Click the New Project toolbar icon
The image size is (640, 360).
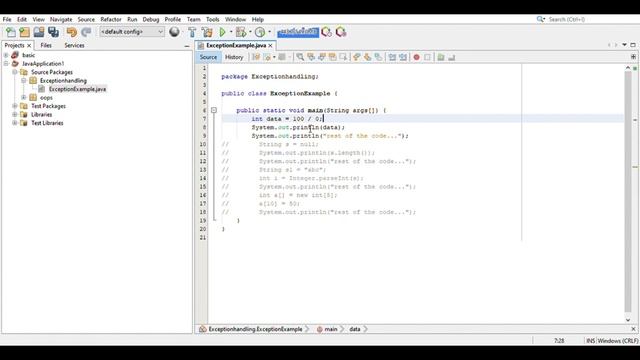click(x=25, y=32)
